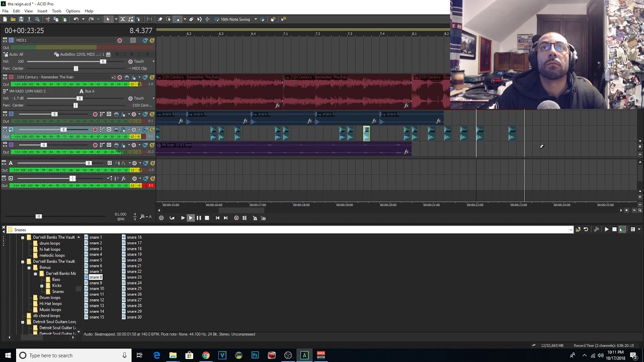Open the Edit menu

click(17, 11)
